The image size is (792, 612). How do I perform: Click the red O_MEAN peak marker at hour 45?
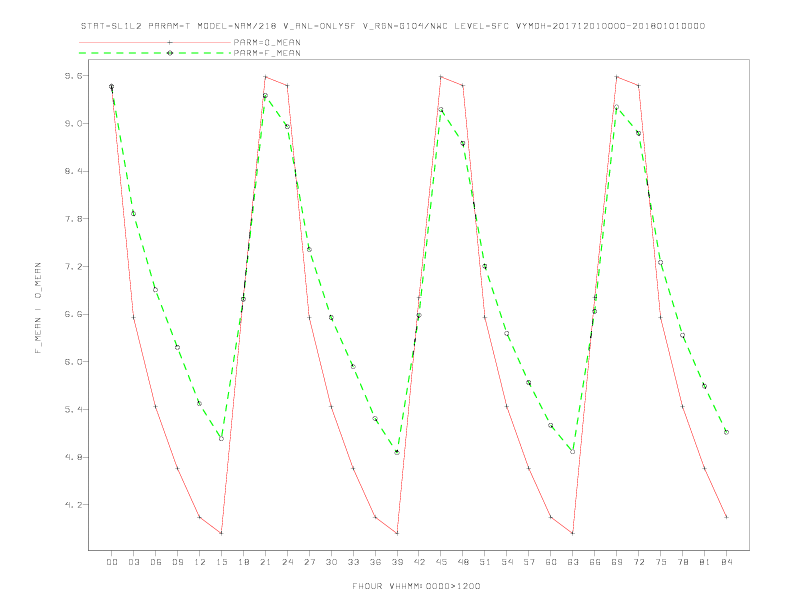[441, 77]
